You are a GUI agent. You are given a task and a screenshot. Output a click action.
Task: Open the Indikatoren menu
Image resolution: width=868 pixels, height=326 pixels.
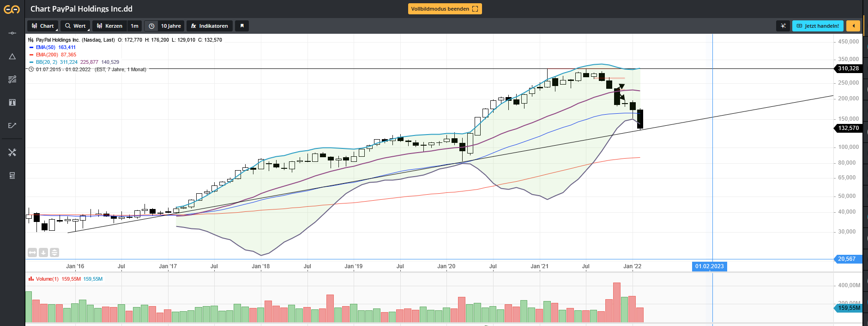[209, 26]
